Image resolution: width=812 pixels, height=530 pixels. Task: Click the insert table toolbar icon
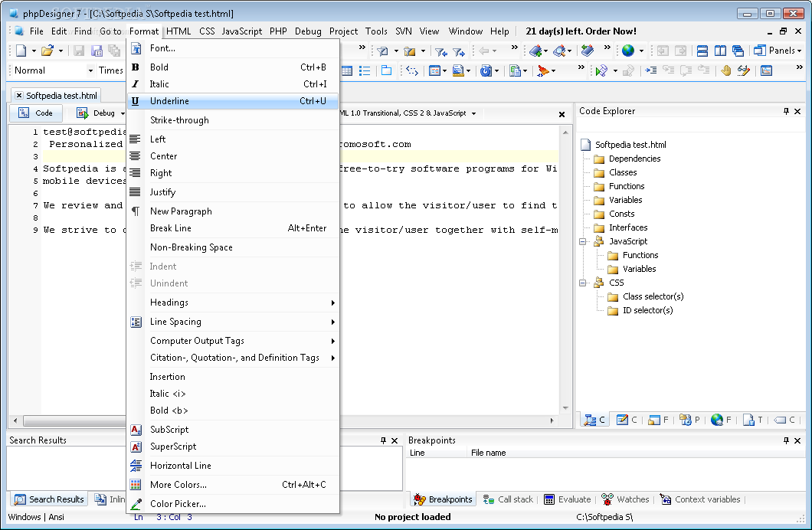tap(347, 70)
